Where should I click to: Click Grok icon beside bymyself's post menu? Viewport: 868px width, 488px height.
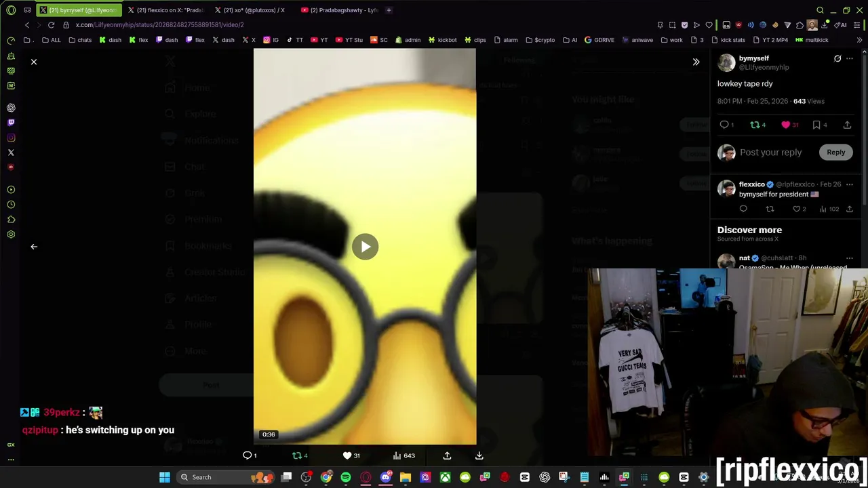(837, 59)
